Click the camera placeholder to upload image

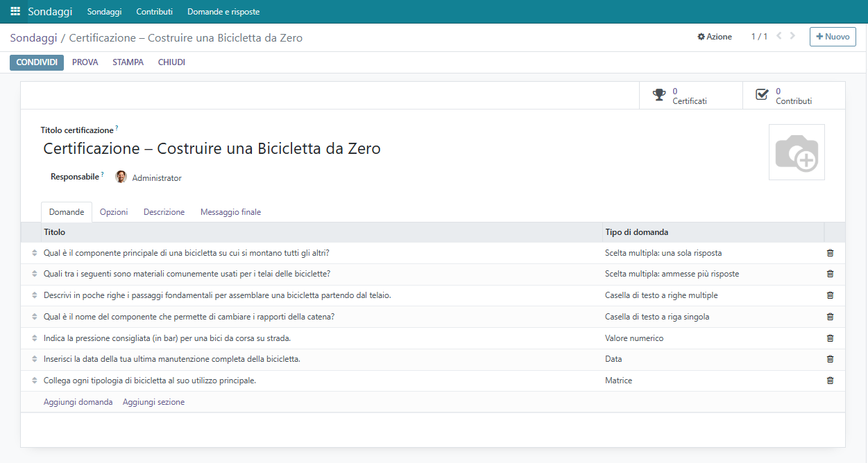click(797, 152)
